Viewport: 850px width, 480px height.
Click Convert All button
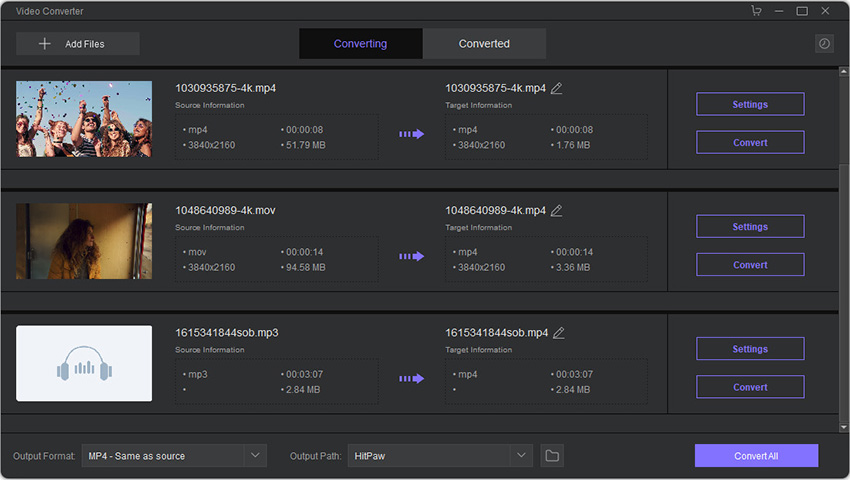[x=756, y=456]
